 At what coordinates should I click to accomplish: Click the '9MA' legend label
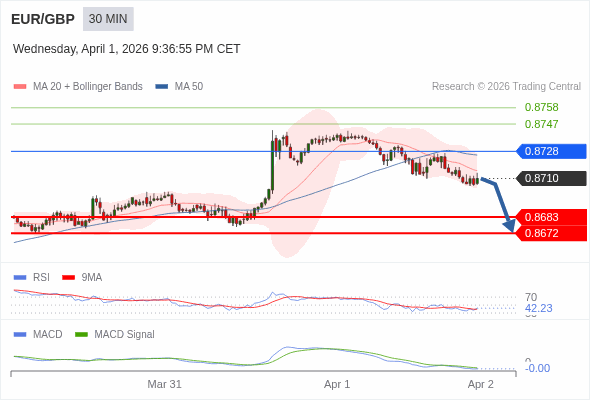tap(92, 278)
